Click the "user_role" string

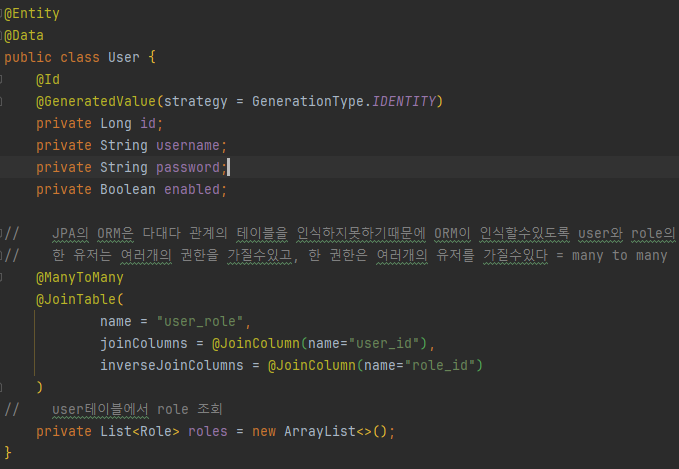(x=200, y=322)
